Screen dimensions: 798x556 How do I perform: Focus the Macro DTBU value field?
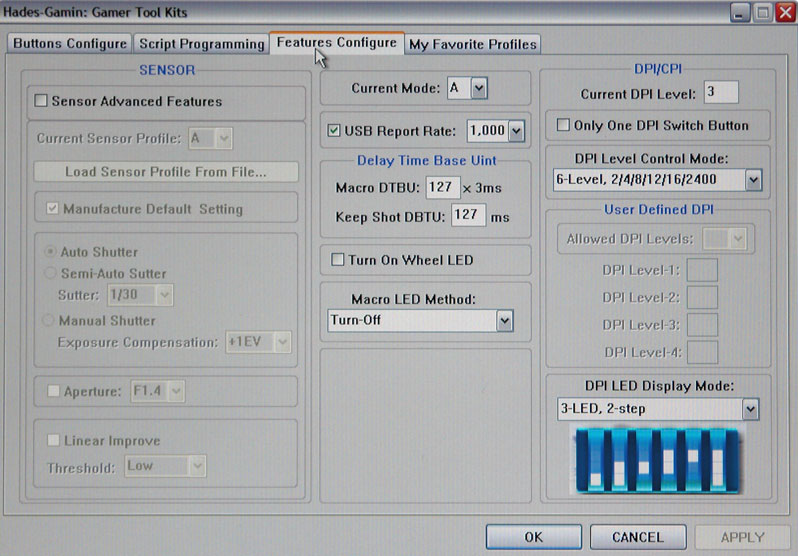(x=443, y=187)
